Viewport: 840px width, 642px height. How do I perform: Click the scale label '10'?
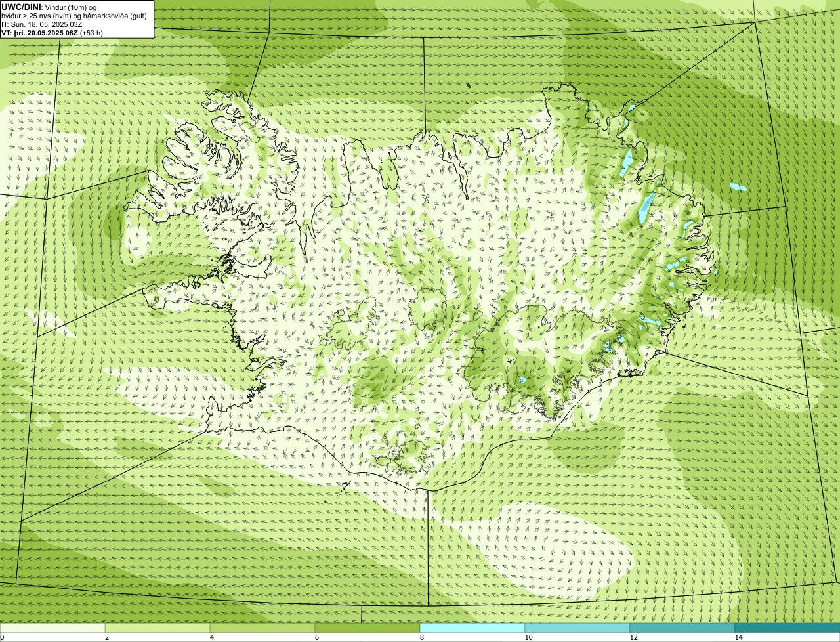point(528,637)
